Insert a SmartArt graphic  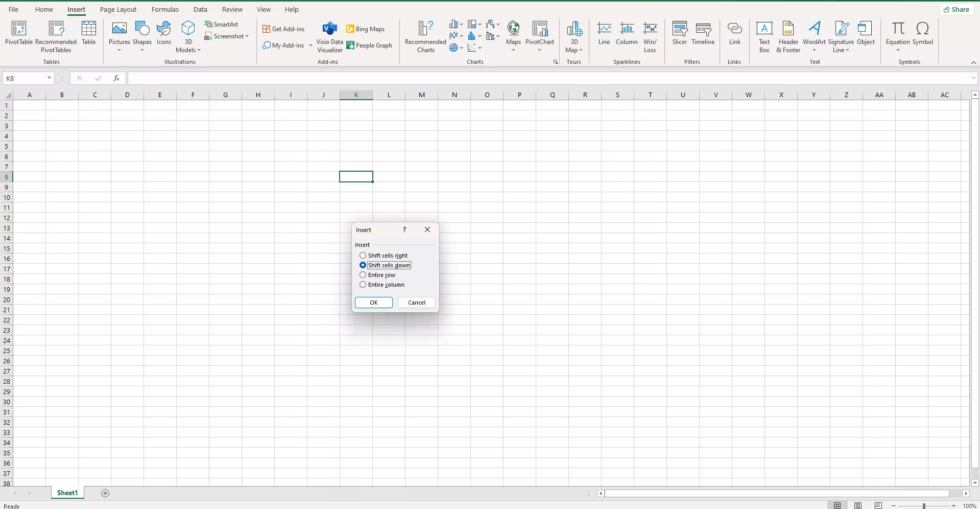pyautogui.click(x=222, y=24)
